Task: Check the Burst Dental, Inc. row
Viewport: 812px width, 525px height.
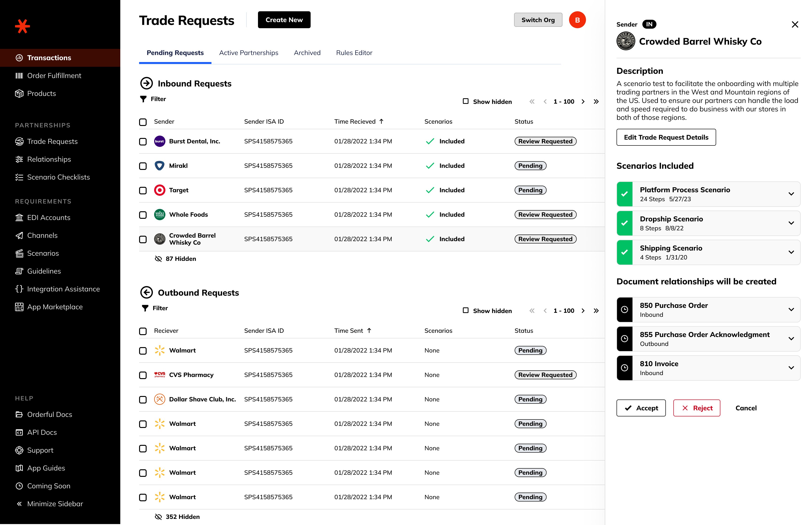Action: 143,141
